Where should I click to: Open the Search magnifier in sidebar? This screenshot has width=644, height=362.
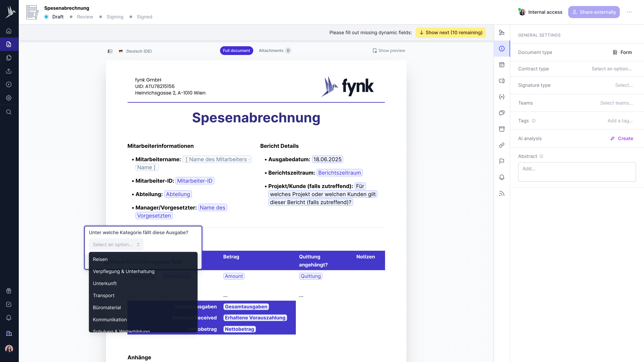[9, 112]
